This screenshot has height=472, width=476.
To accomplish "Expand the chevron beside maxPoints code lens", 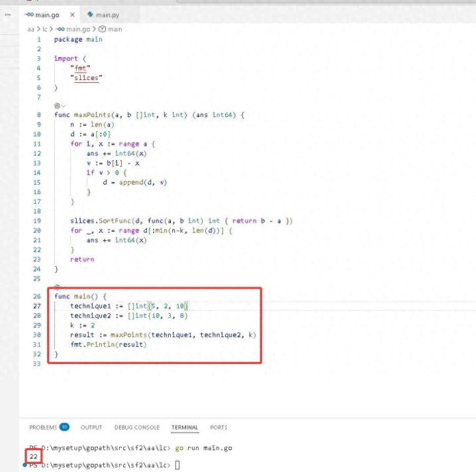I will click(63, 106).
